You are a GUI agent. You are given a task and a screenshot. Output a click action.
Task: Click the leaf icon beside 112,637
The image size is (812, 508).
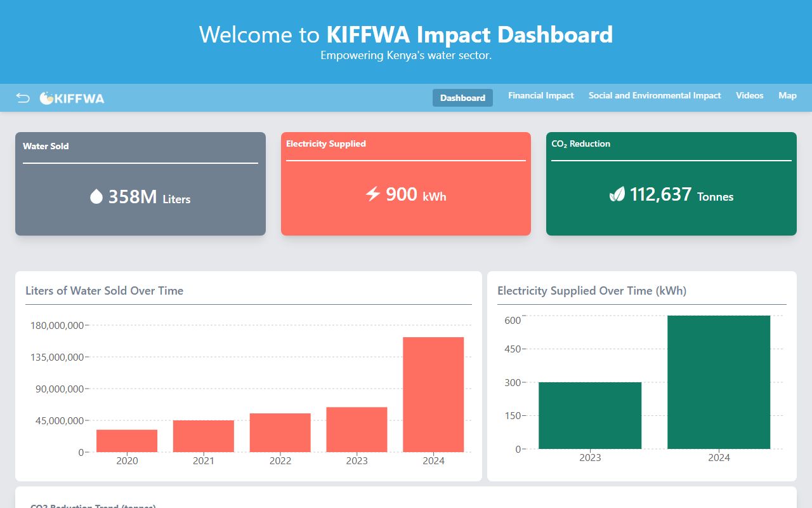coord(617,194)
